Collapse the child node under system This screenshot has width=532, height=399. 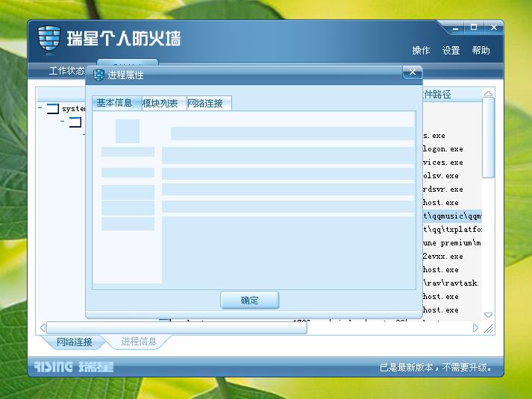pyautogui.click(x=63, y=122)
